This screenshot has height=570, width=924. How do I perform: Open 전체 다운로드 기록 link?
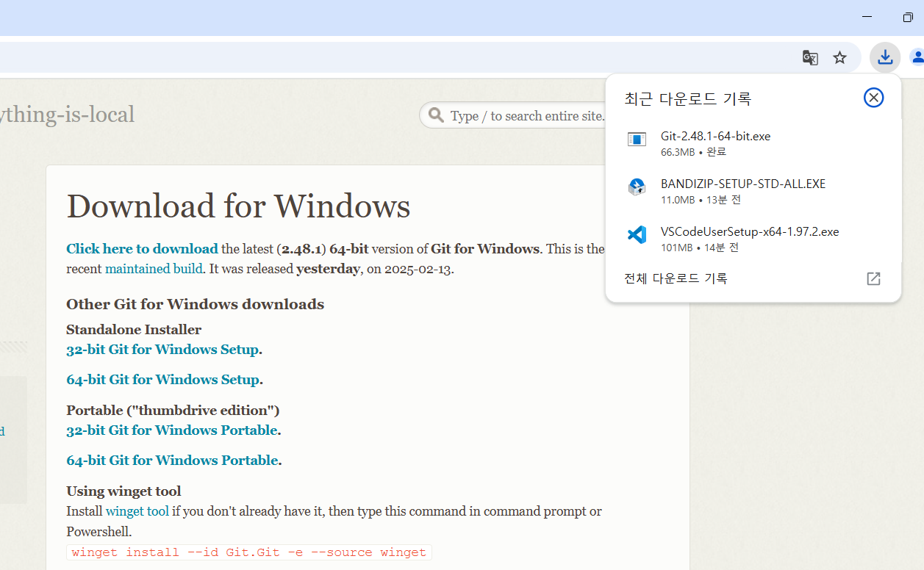click(676, 278)
